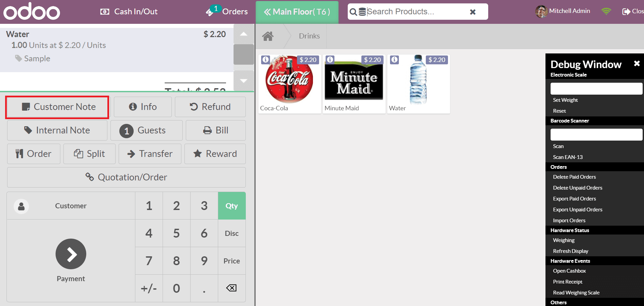Click Delete Paid Orders

(574, 177)
